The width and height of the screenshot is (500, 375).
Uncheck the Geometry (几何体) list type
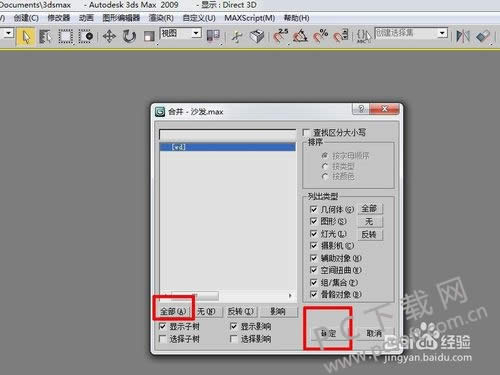point(313,209)
